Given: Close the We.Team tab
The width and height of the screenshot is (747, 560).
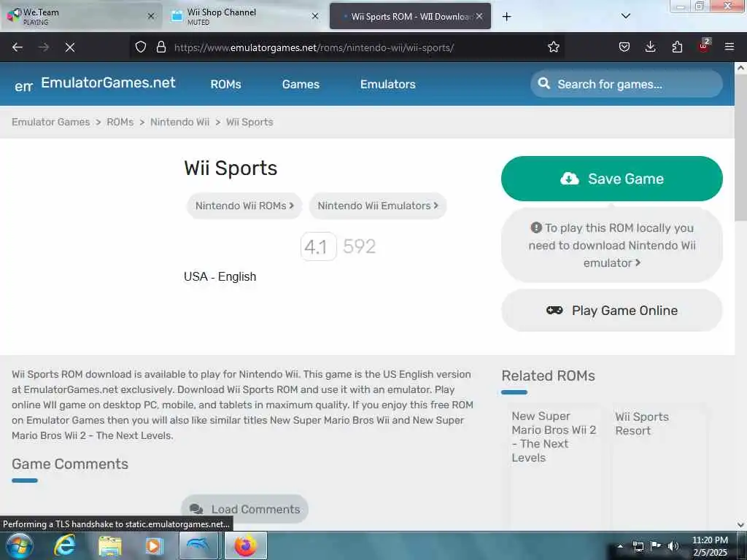Looking at the screenshot, I should click(x=151, y=16).
